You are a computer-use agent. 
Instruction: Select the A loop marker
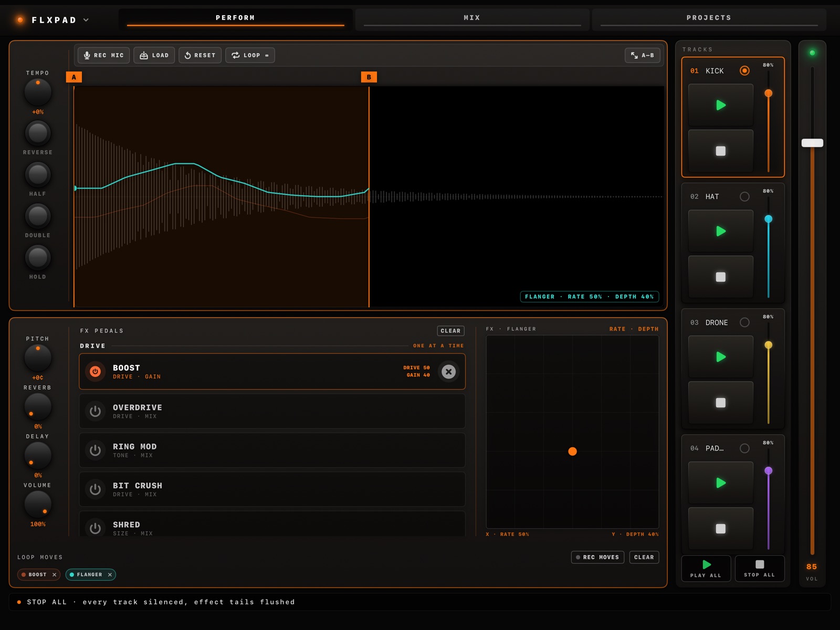(x=74, y=77)
